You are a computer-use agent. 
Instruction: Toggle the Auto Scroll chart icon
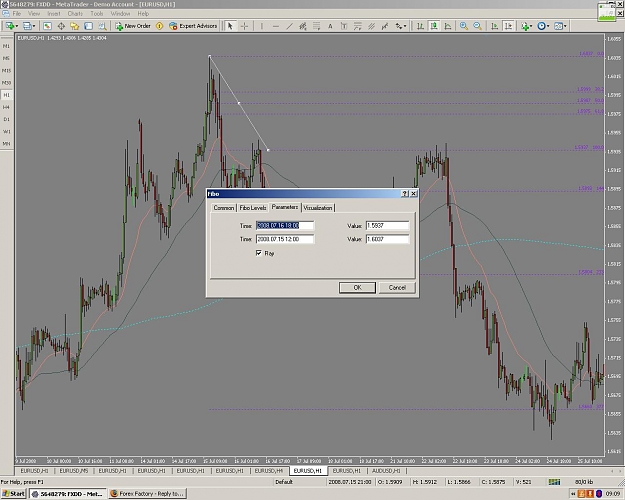[494, 26]
